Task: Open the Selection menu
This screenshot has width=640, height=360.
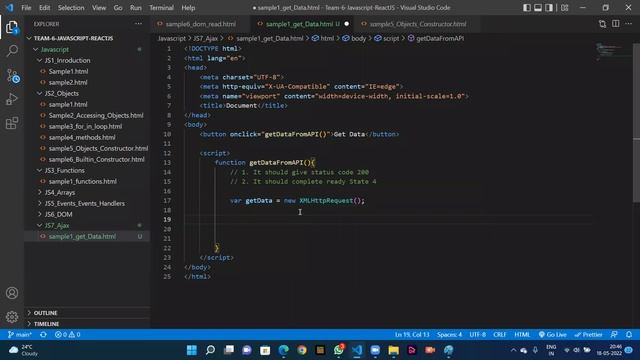Action: coord(71,8)
